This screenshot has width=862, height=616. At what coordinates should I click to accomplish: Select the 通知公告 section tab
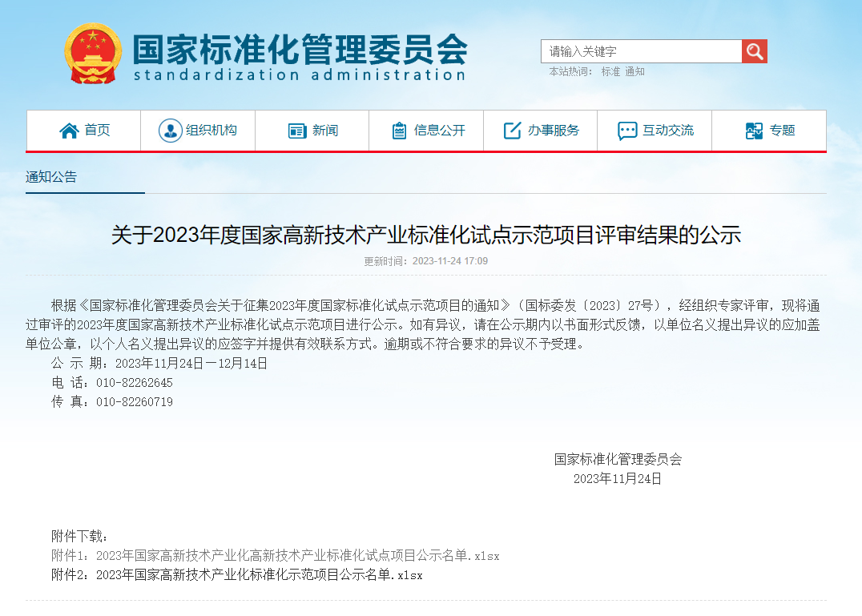[51, 177]
